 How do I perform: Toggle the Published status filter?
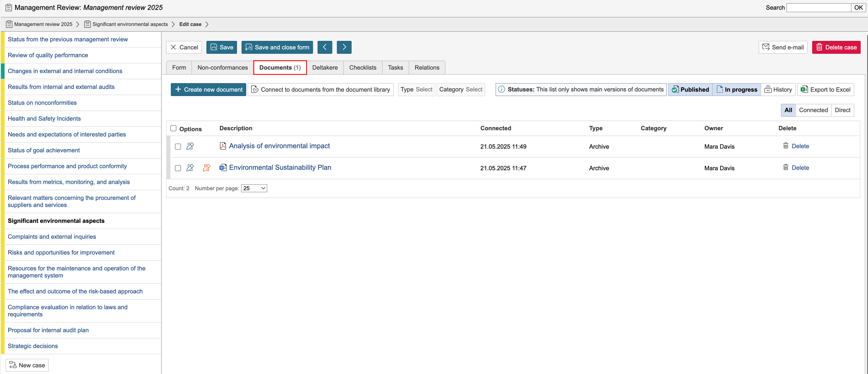pyautogui.click(x=690, y=89)
